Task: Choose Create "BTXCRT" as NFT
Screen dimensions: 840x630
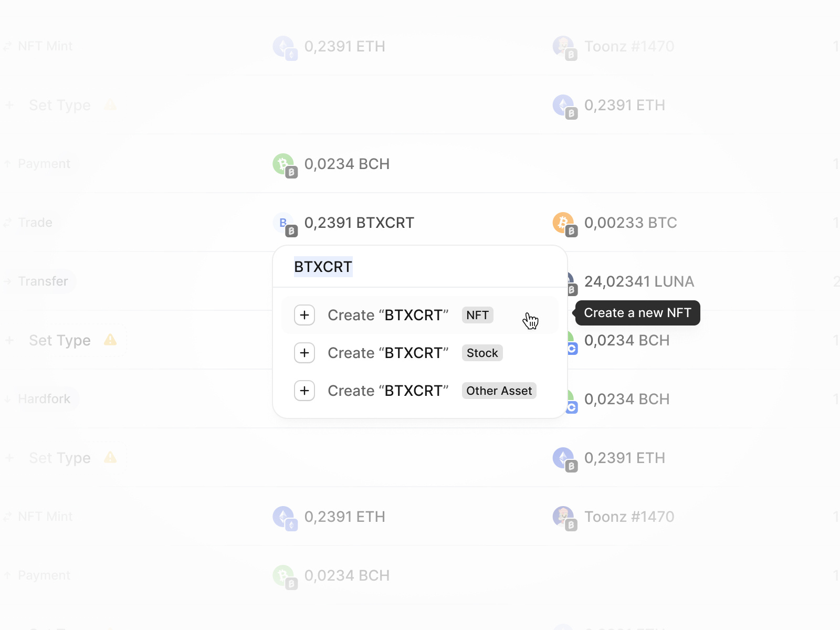Action: point(388,315)
